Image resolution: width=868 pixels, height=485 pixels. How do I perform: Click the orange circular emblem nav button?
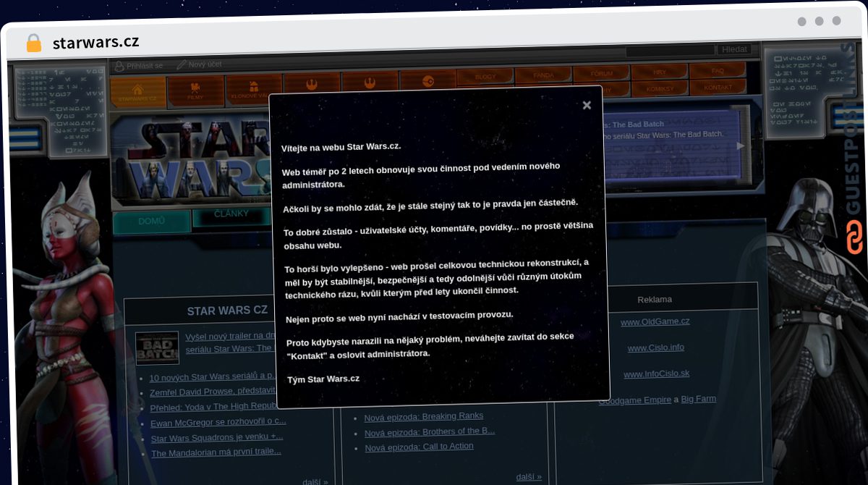[x=427, y=80]
